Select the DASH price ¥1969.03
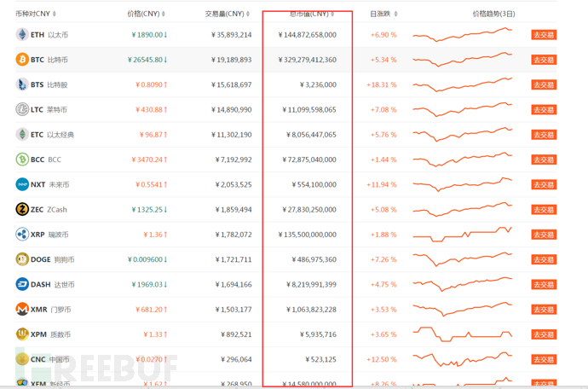This screenshot has height=389, width=588. pyautogui.click(x=149, y=285)
